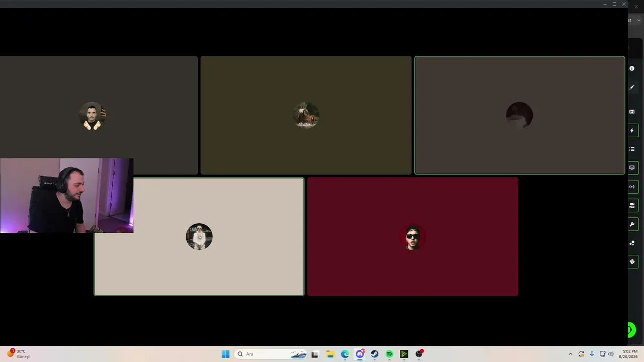
Task: Open Task View from the taskbar
Action: point(315,354)
